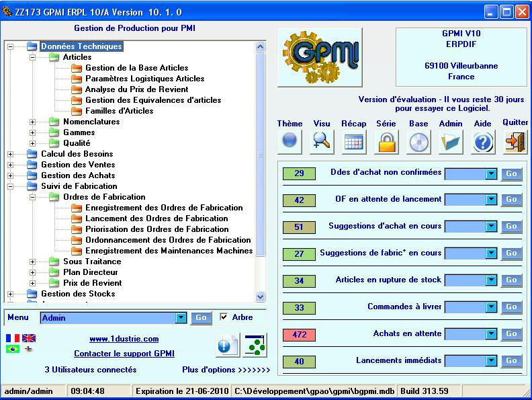
Task: Click the 3 Utilisateurs connectés text
Action: (x=91, y=370)
